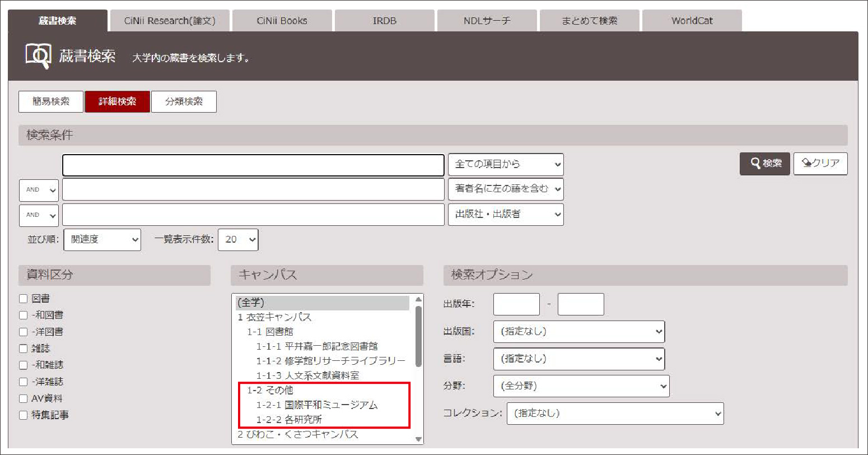Click the 出版年 start year field
This screenshot has height=455, width=868.
coord(516,304)
